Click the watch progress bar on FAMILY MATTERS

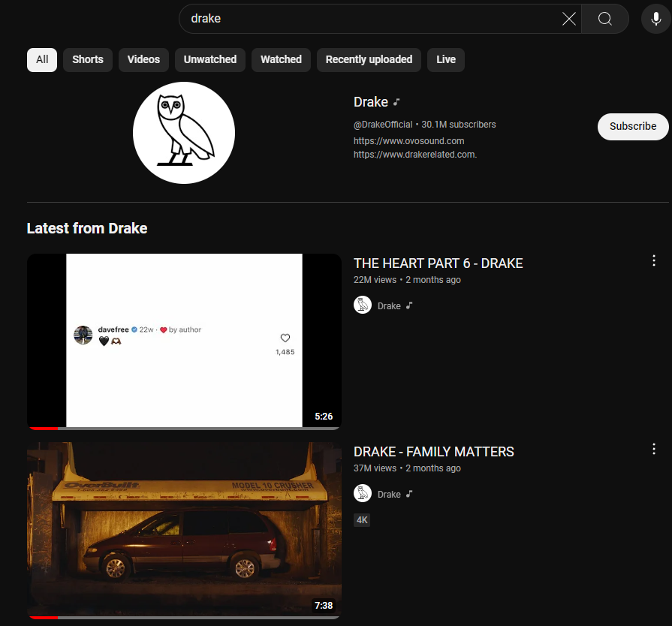click(x=184, y=618)
